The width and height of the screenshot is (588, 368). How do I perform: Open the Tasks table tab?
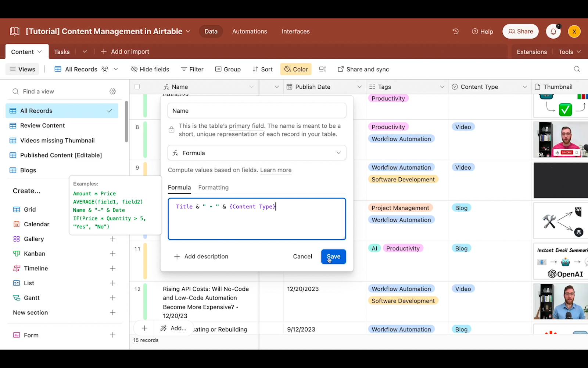pyautogui.click(x=62, y=52)
